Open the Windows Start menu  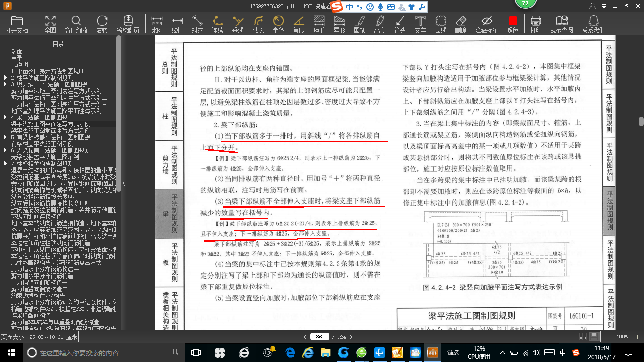click(11, 353)
